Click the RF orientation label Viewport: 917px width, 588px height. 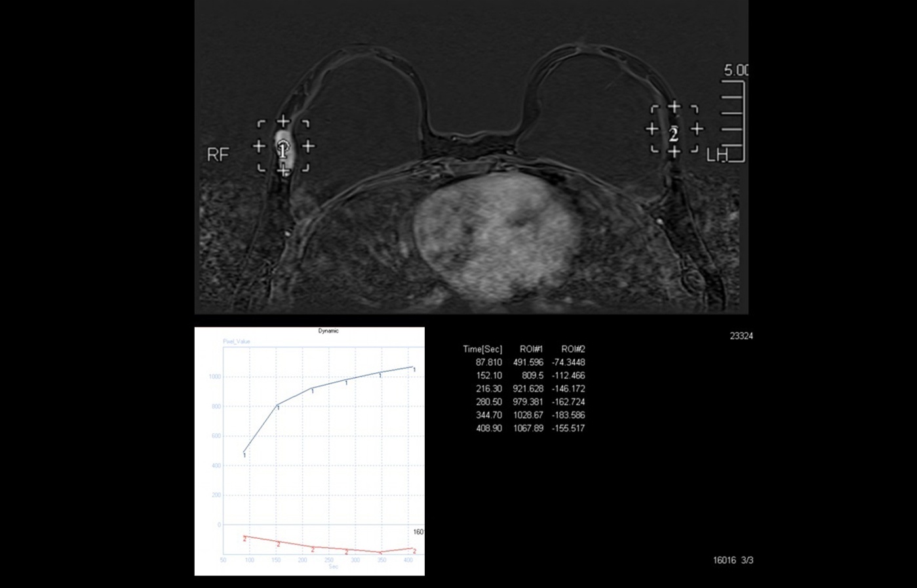point(218,155)
